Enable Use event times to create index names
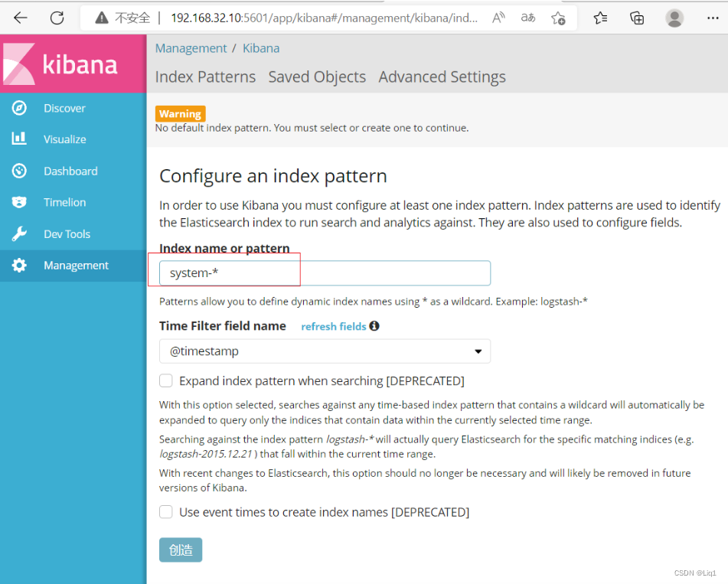This screenshot has width=728, height=584. (166, 511)
